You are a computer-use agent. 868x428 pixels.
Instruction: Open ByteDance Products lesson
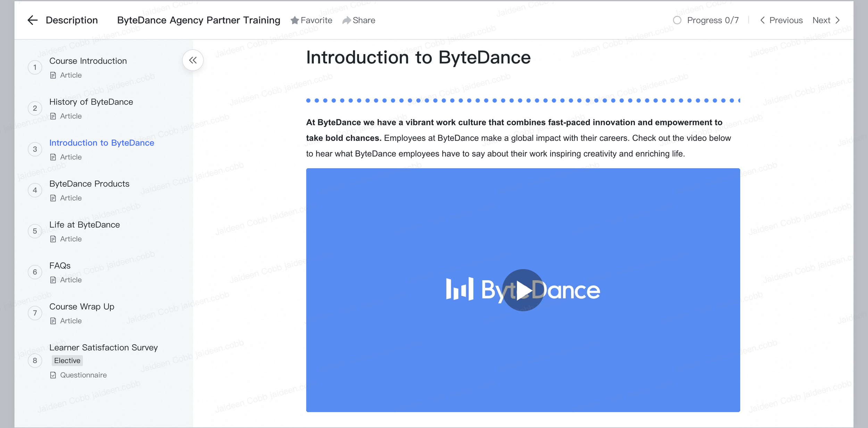89,184
